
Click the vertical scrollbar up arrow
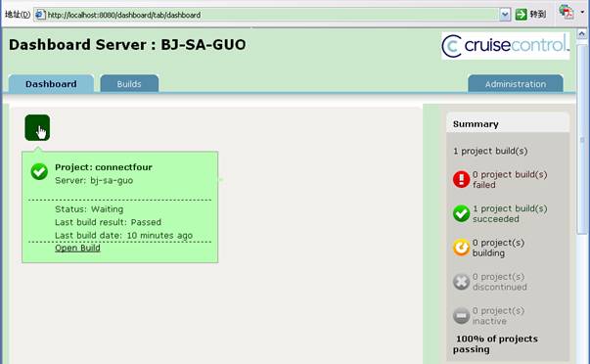click(x=582, y=34)
